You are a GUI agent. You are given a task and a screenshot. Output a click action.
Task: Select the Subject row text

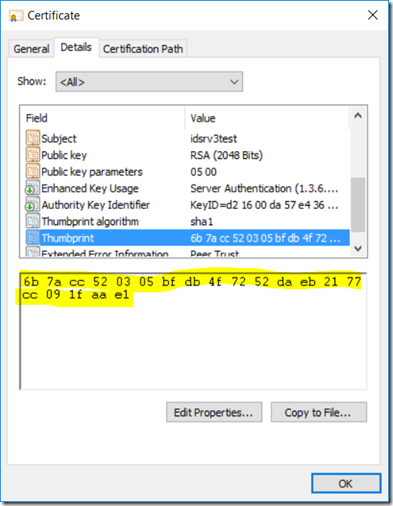pyautogui.click(x=59, y=139)
